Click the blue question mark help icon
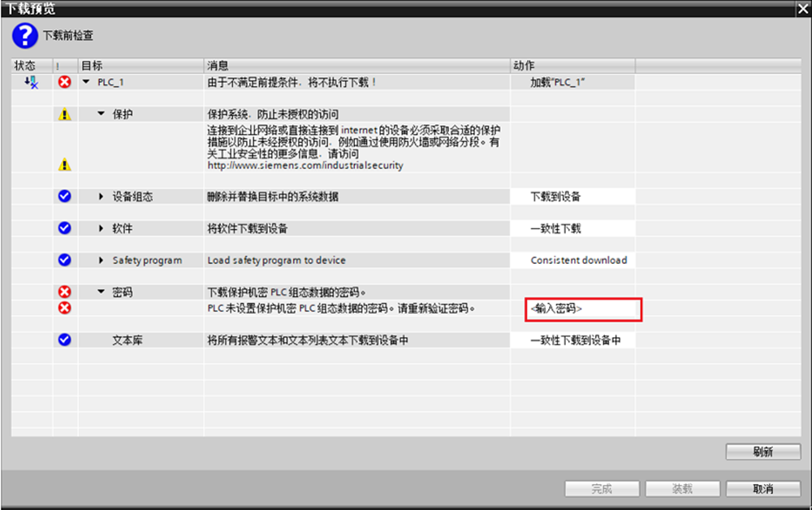812x510 pixels. (25, 36)
